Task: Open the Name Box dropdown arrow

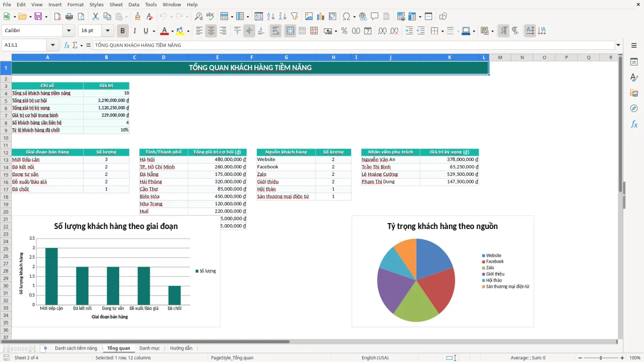Action: coord(53,45)
